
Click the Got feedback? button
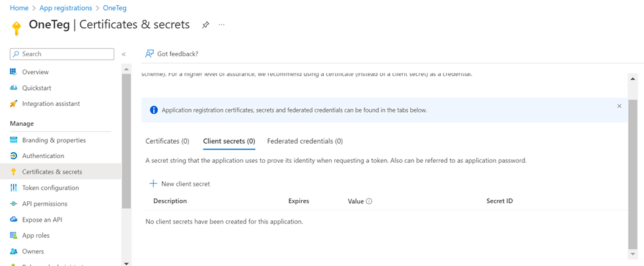coord(172,54)
